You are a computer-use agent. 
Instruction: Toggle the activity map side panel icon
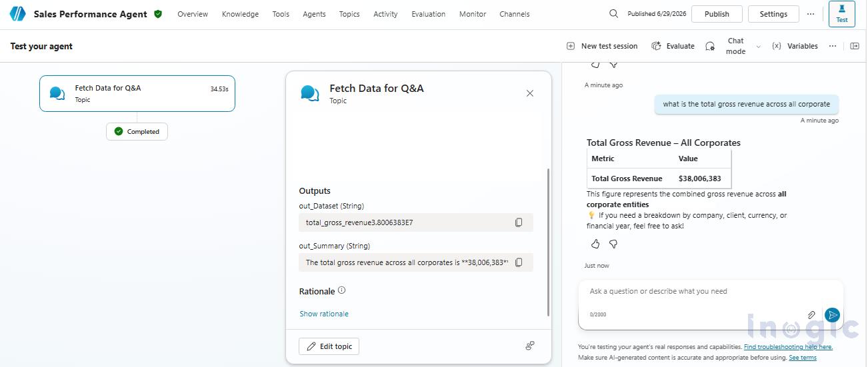855,46
